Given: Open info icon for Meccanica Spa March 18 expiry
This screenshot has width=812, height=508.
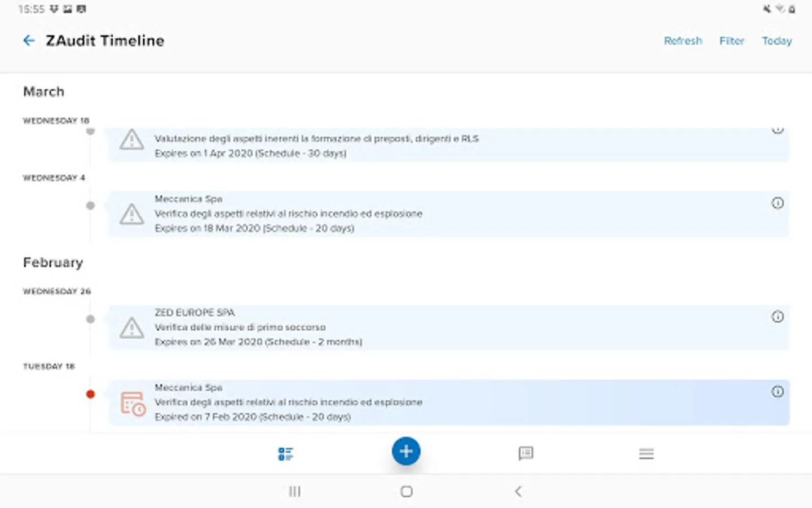Looking at the screenshot, I should [778, 203].
